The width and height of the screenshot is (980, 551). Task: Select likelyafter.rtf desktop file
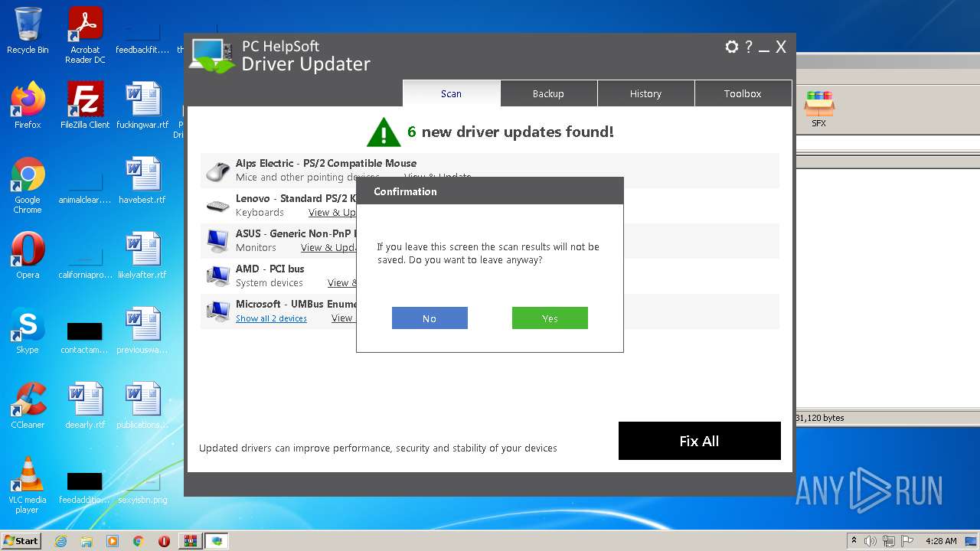click(142, 256)
